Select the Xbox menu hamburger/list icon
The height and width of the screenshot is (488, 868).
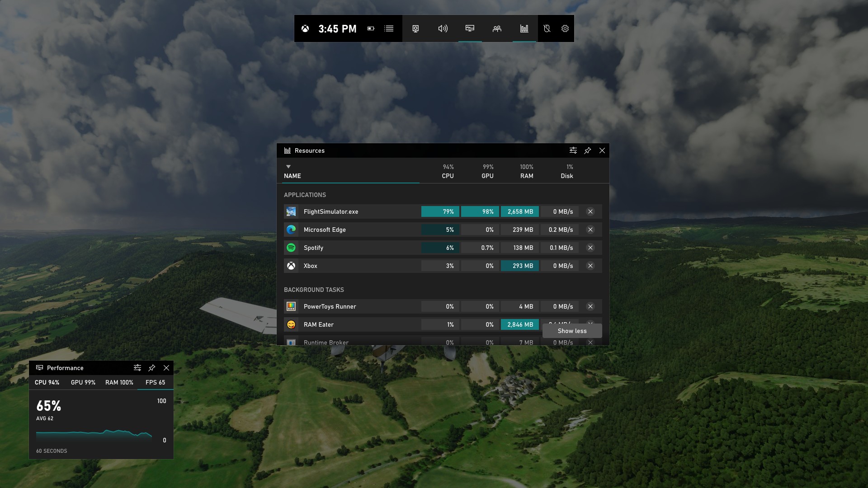coord(389,28)
